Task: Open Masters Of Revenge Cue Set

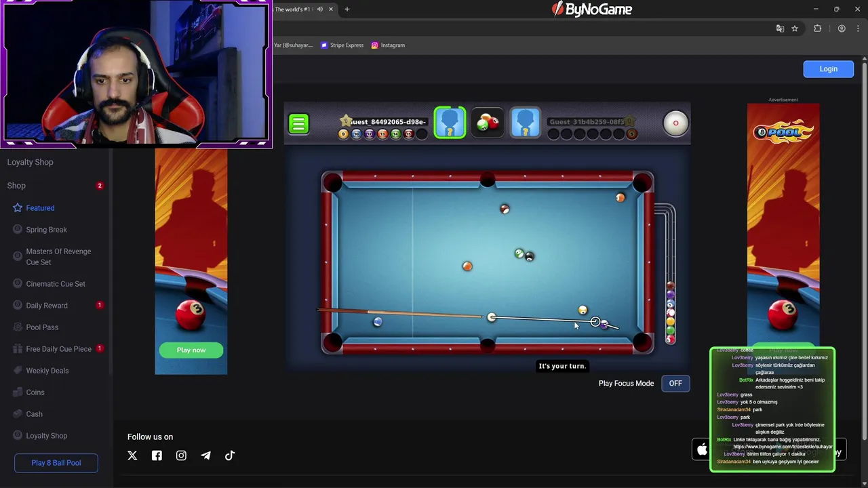Action: 58,257
